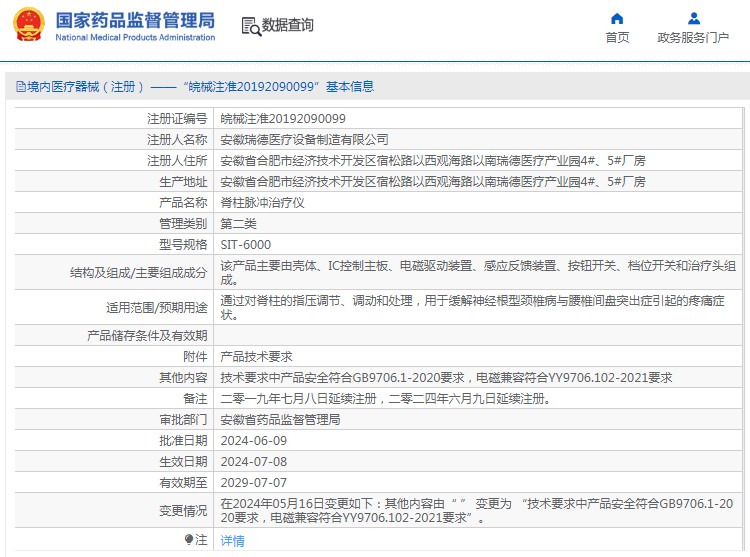Click the home icon above 首页
750x557 pixels.
point(617,18)
